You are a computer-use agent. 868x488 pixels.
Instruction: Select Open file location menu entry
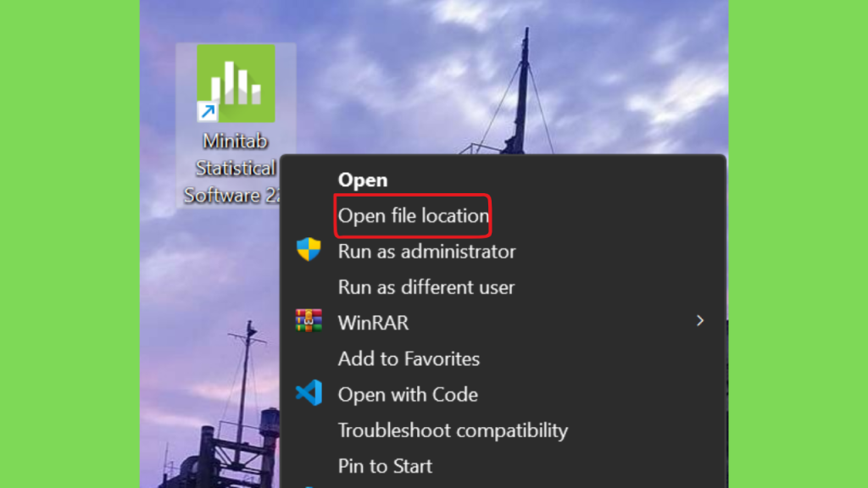(413, 216)
